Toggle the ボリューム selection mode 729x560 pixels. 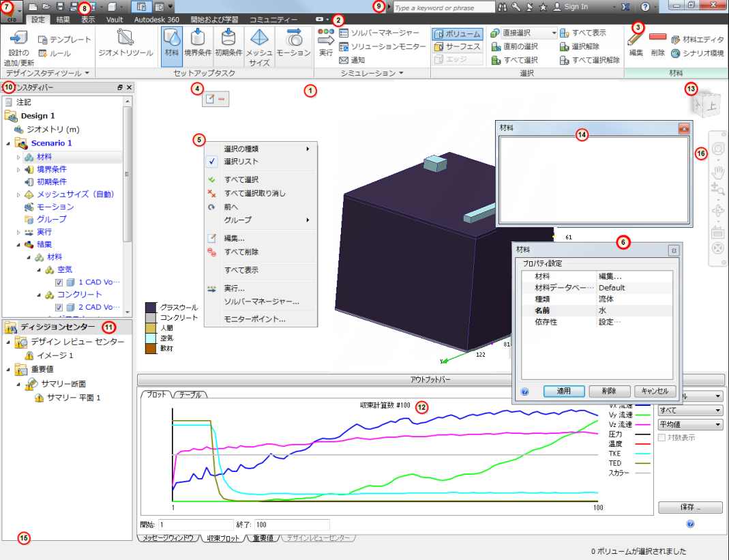pos(458,34)
